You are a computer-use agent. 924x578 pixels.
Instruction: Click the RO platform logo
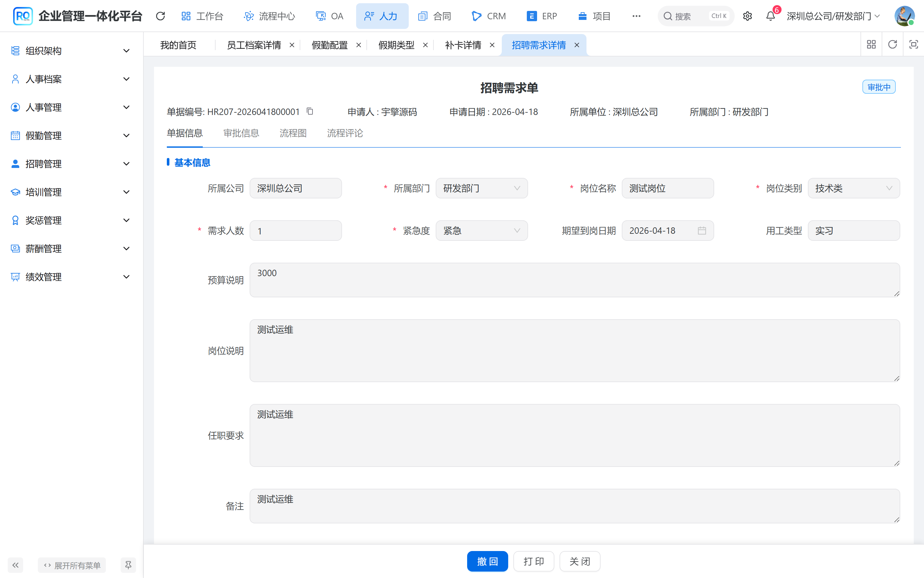coord(22,16)
